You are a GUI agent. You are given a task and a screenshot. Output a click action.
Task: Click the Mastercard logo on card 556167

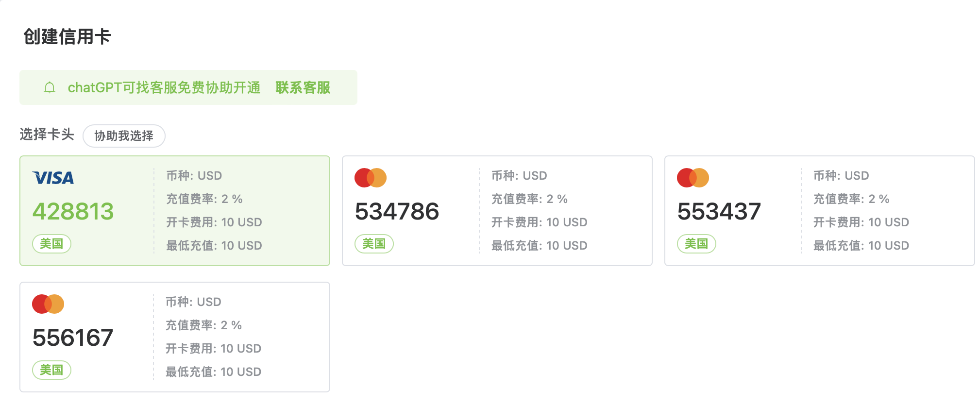pyautogui.click(x=48, y=304)
